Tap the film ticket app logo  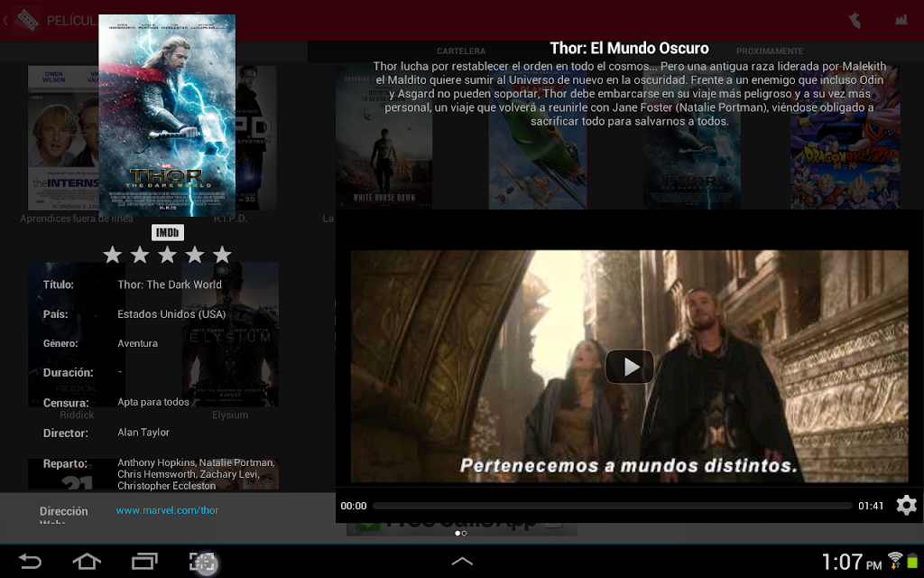click(26, 21)
